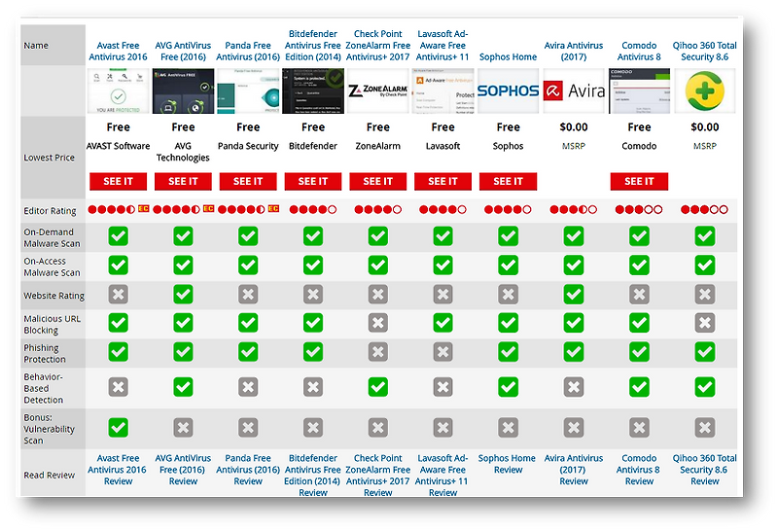Open the Comodo Antivirus 8 name link
Viewport: 778px width, 532px height.
pos(639,52)
